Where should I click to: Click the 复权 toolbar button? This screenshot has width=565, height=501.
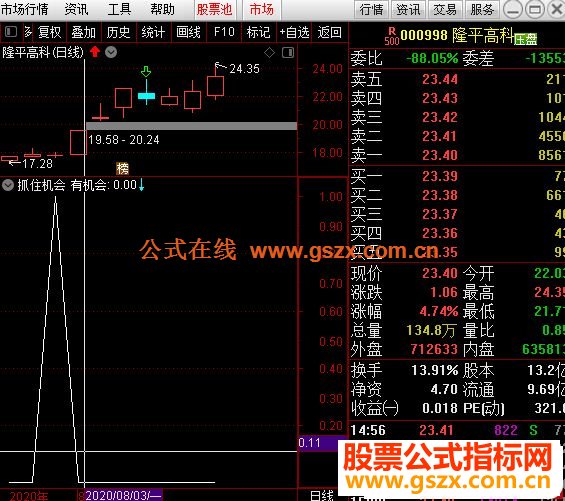pyautogui.click(x=49, y=32)
